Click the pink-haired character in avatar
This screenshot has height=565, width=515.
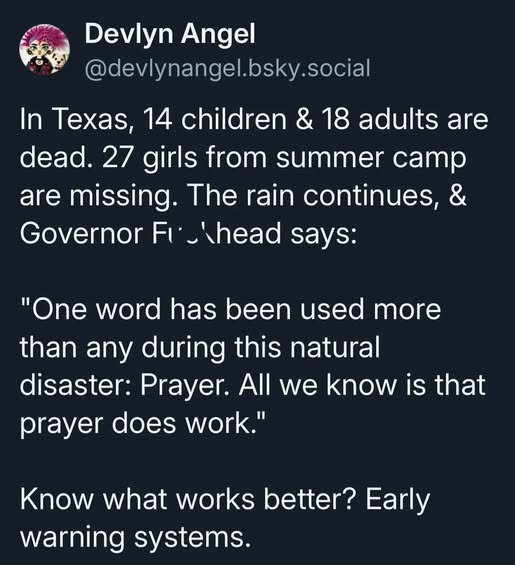[38, 49]
